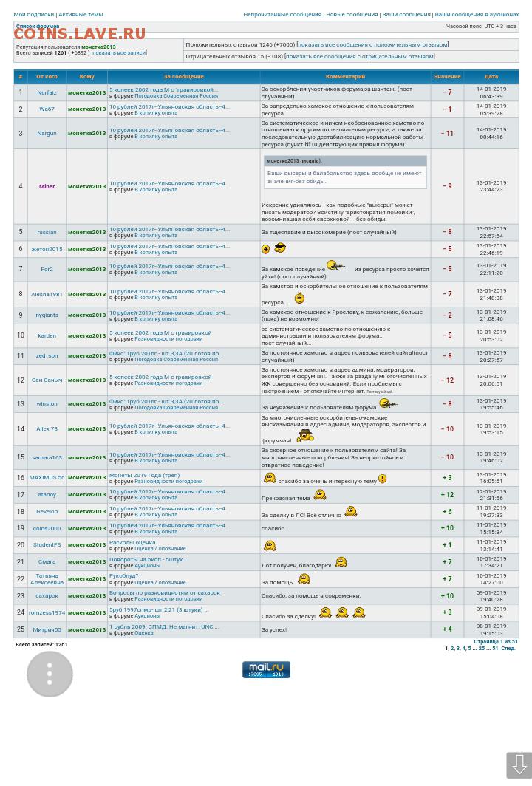532x786 pixels.
Task: Open user жетон2015 profile
Action: pyautogui.click(x=47, y=249)
